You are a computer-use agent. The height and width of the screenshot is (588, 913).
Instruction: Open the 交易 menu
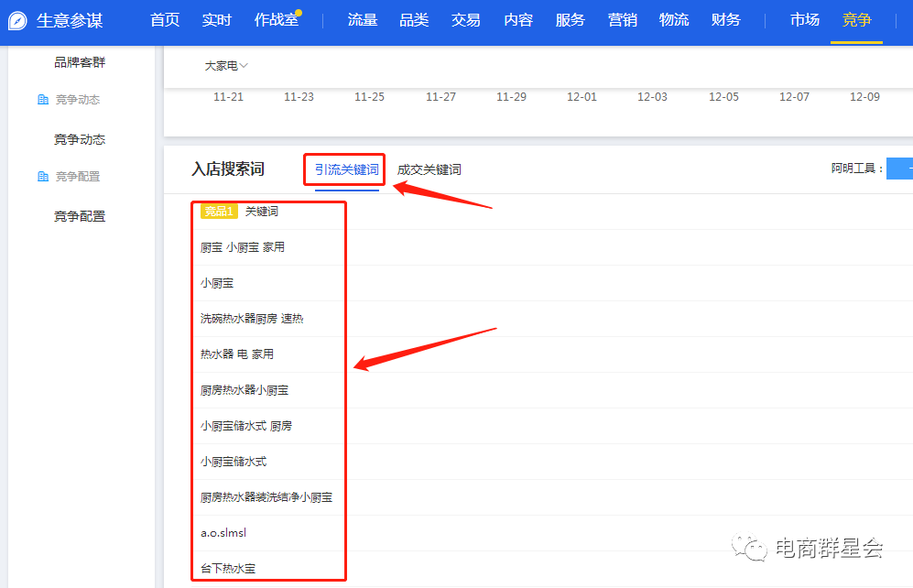pyautogui.click(x=466, y=20)
